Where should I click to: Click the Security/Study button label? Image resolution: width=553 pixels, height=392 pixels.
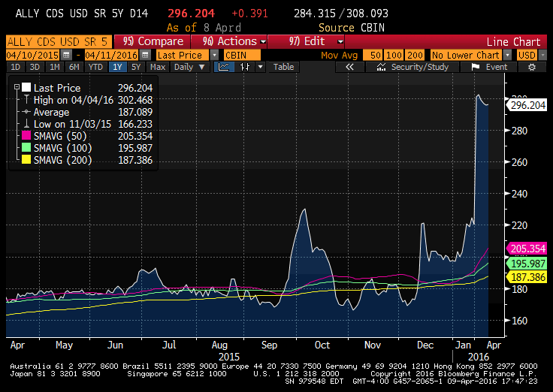tap(420, 67)
